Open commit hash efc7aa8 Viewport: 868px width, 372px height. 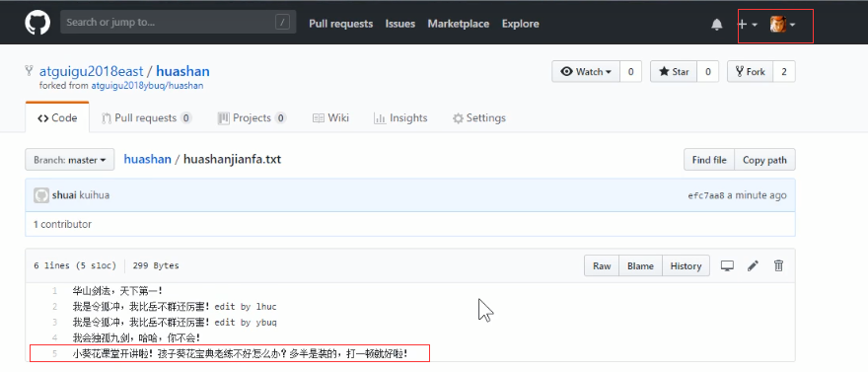(706, 196)
